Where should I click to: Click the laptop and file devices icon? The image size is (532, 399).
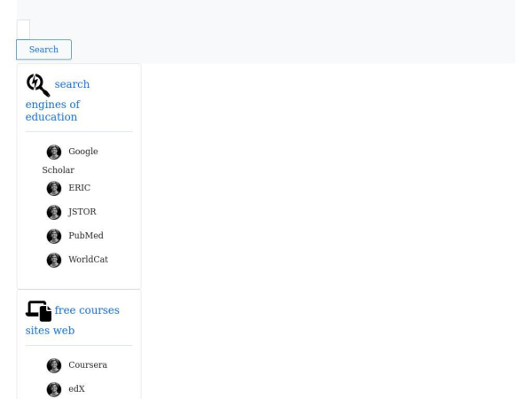click(39, 311)
